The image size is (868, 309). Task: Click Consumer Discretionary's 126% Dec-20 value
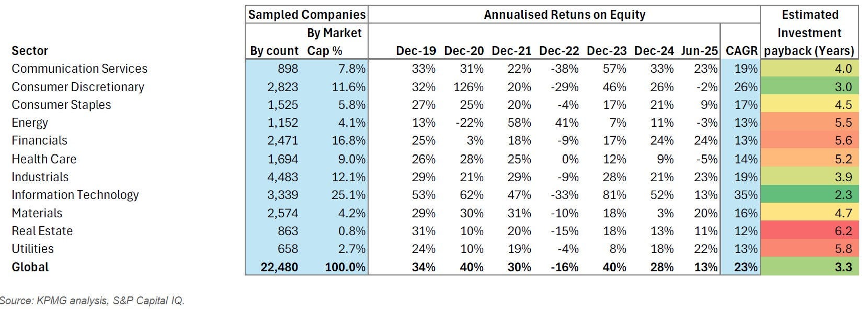coord(469,87)
